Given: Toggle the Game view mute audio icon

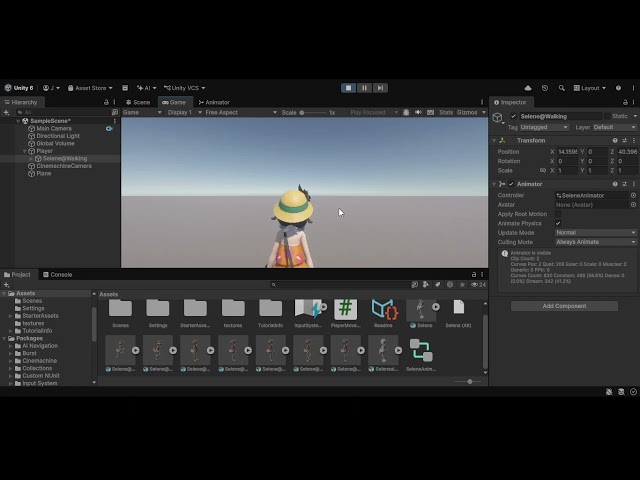Looking at the screenshot, I should 418,112.
